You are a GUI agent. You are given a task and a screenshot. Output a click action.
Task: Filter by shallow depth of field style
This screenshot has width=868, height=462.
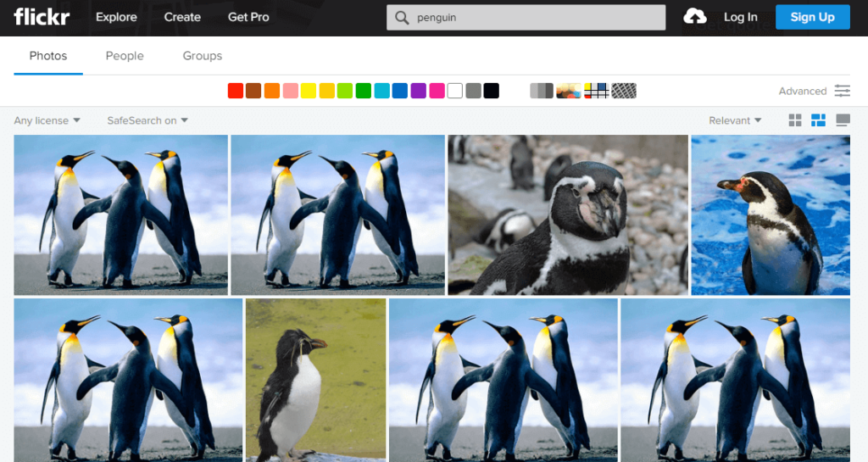[569, 91]
